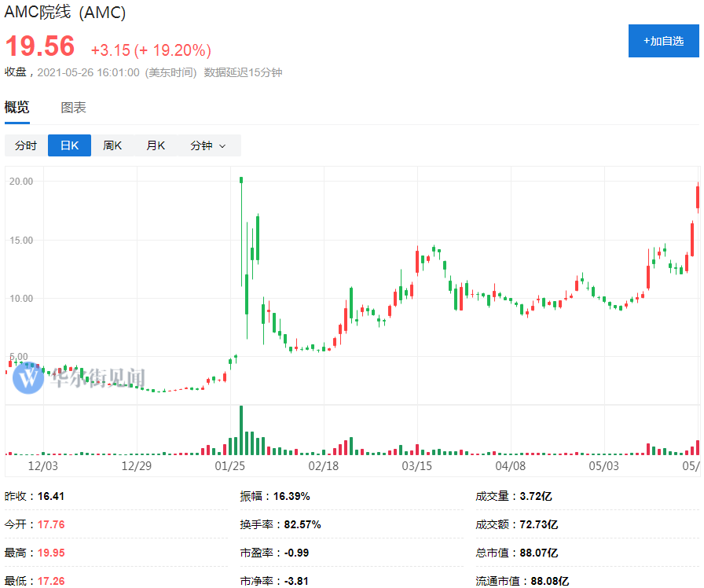Screen dimensions: 704x588
Task: Switch to the 概览 overview tab
Action: [17, 108]
